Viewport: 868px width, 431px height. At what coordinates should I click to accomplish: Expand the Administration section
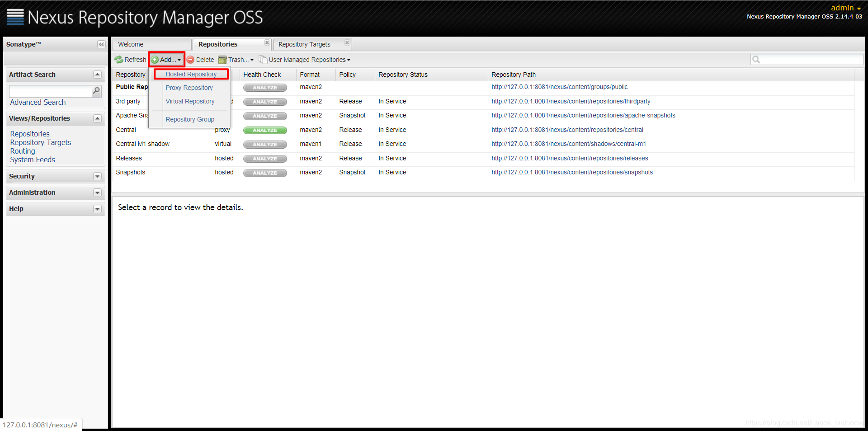[x=97, y=192]
